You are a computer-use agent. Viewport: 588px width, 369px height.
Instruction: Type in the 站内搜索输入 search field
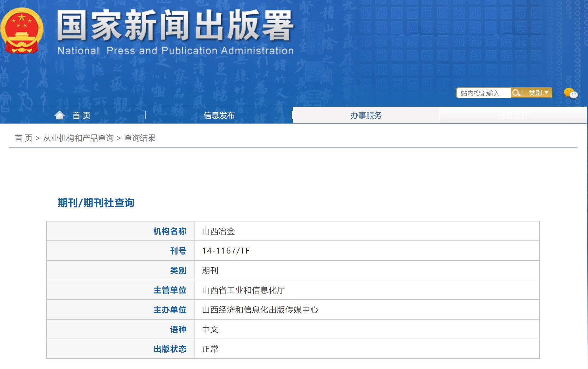483,93
